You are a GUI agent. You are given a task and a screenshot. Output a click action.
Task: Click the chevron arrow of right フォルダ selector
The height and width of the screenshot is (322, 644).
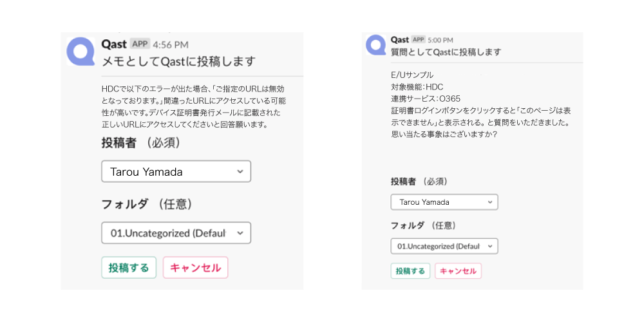point(489,247)
